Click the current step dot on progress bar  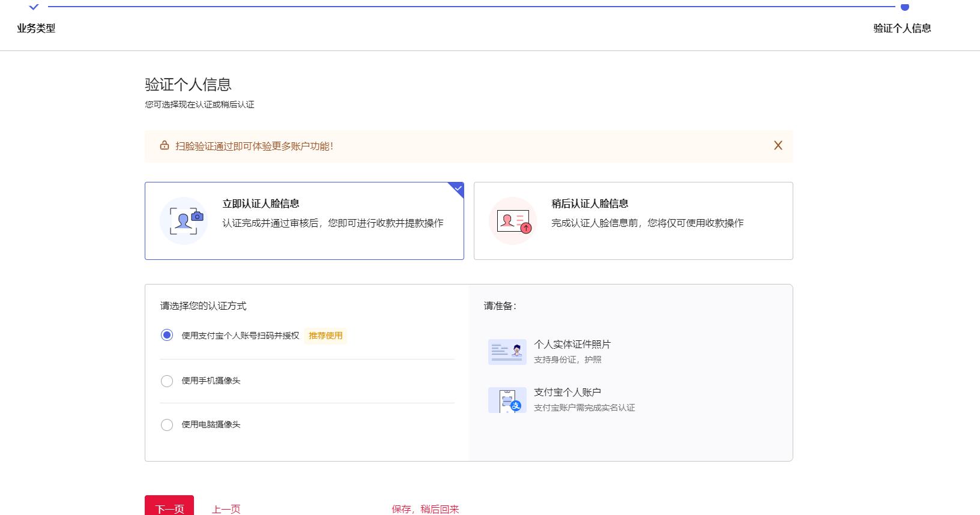pyautogui.click(x=904, y=7)
